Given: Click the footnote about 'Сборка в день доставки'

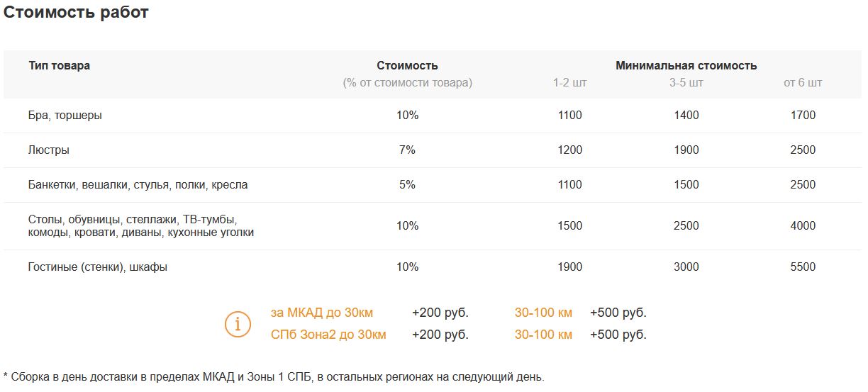Looking at the screenshot, I should [x=274, y=376].
